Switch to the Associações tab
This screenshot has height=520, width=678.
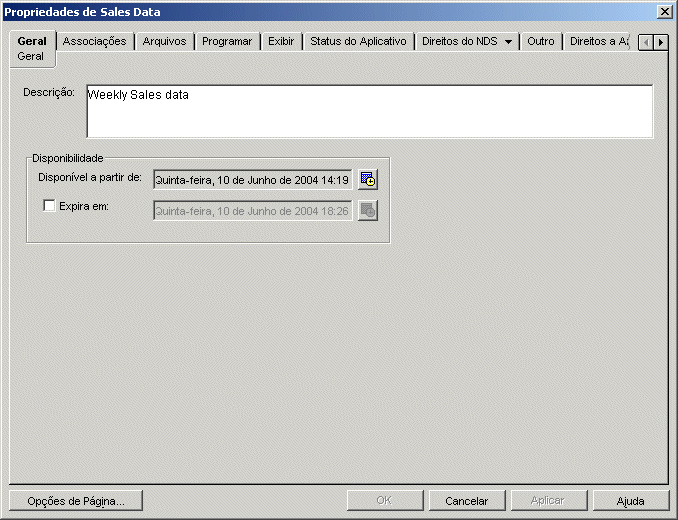[94, 41]
